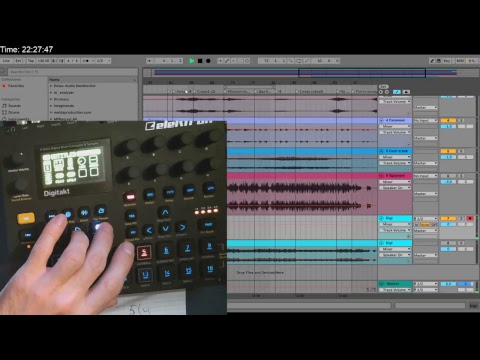
Task: Click the Session Record circle icon
Action: tap(247, 61)
